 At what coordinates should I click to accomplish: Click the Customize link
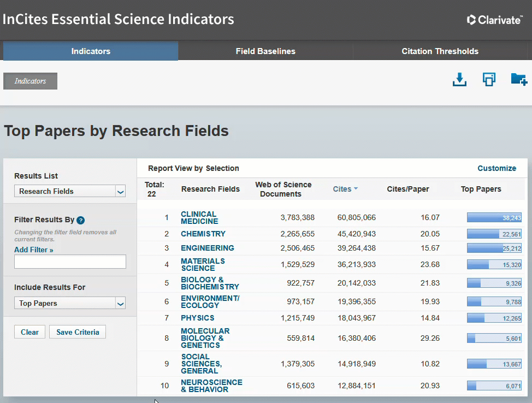tap(496, 168)
